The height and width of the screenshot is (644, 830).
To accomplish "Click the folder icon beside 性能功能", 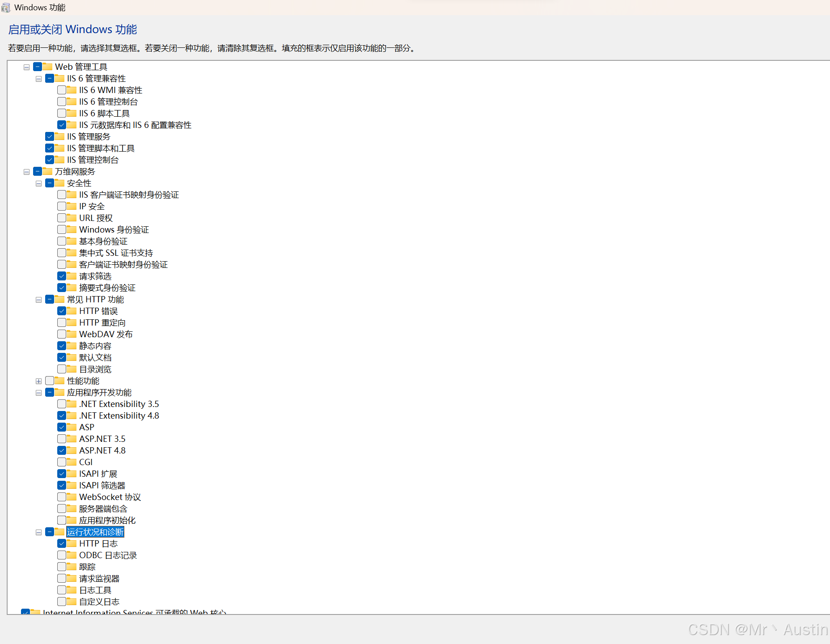I will [x=60, y=381].
